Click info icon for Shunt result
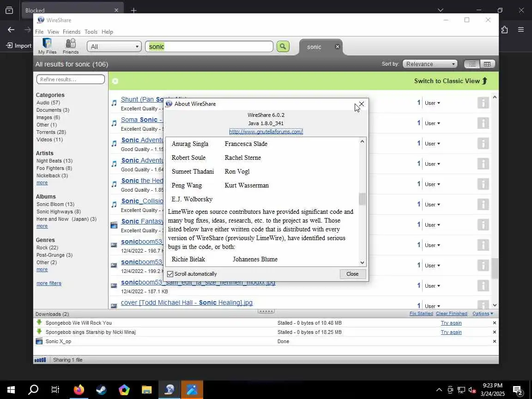The height and width of the screenshot is (399, 532). point(483,103)
